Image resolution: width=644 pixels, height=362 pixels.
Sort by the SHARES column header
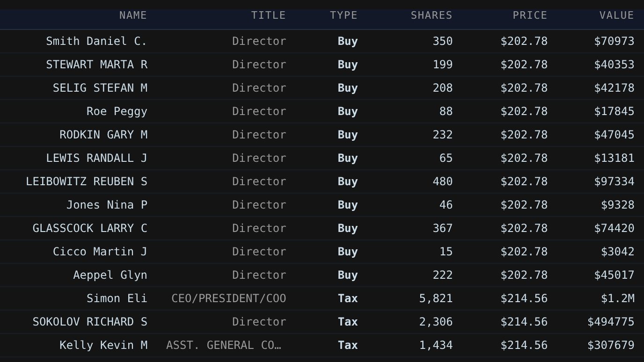click(x=432, y=15)
